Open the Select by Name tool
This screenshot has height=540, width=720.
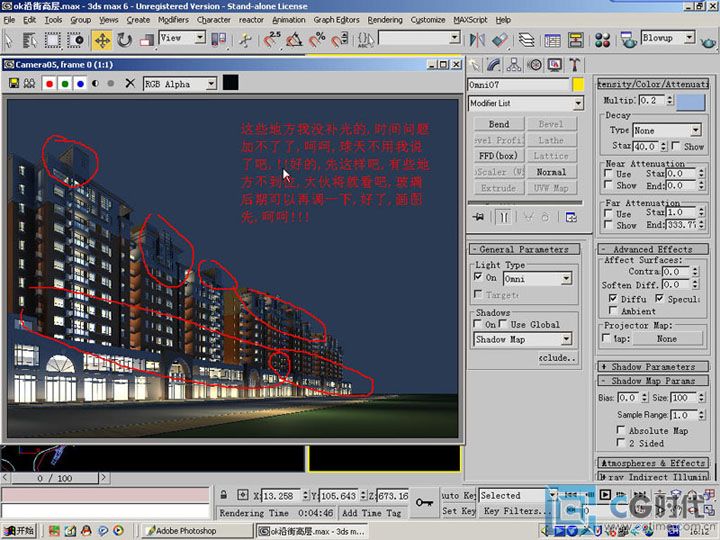point(30,40)
